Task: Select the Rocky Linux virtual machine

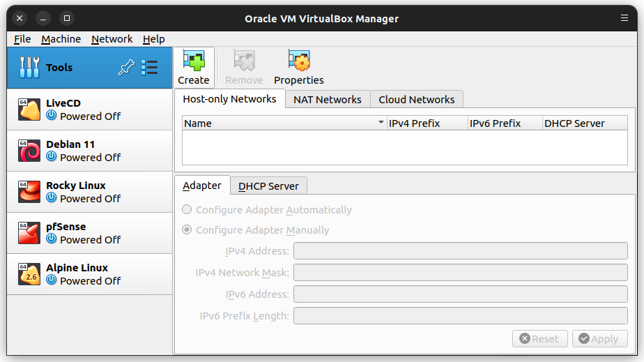Action: click(x=89, y=192)
